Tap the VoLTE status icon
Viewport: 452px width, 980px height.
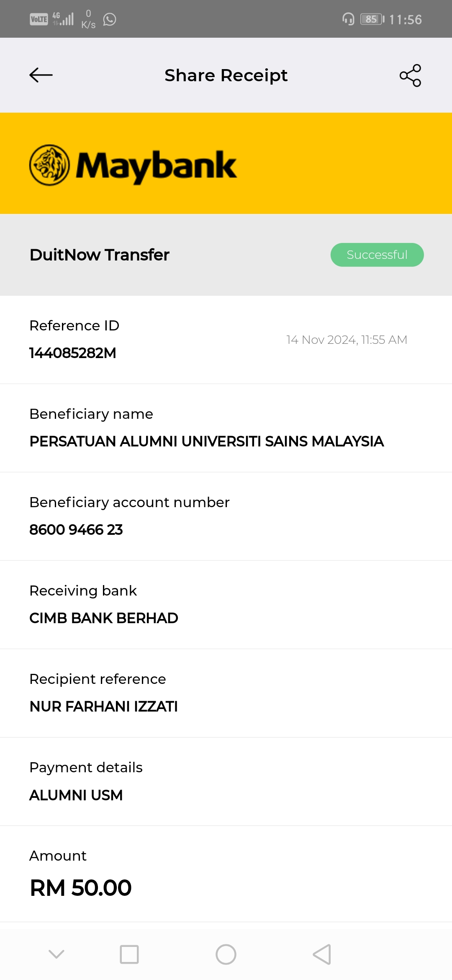(x=39, y=19)
